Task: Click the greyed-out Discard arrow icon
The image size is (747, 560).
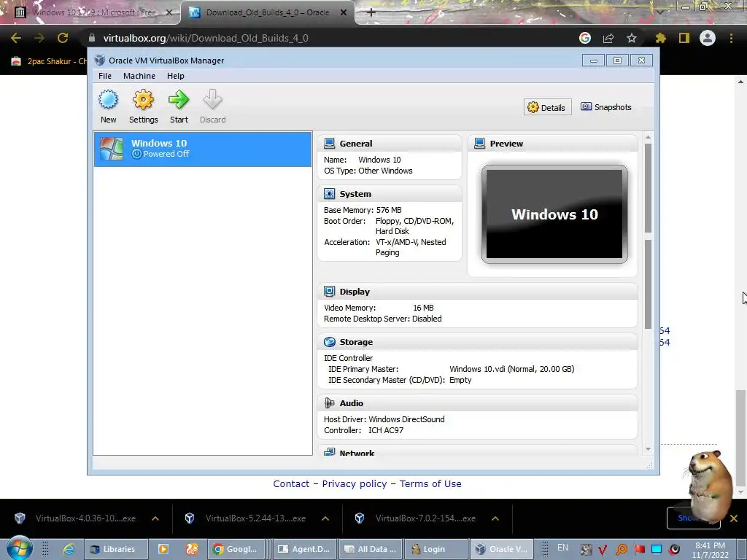Action: 212,99
